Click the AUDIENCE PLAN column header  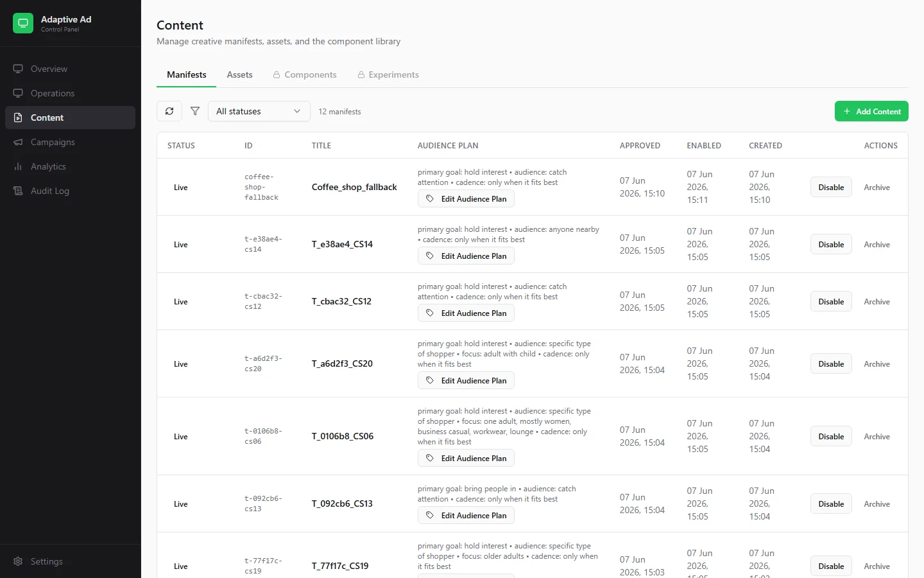pos(448,146)
